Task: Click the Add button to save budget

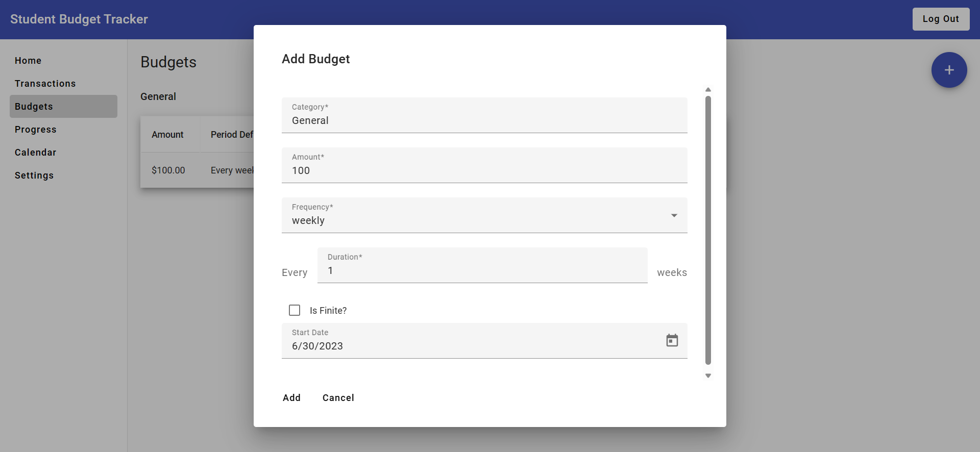Action: [291, 397]
